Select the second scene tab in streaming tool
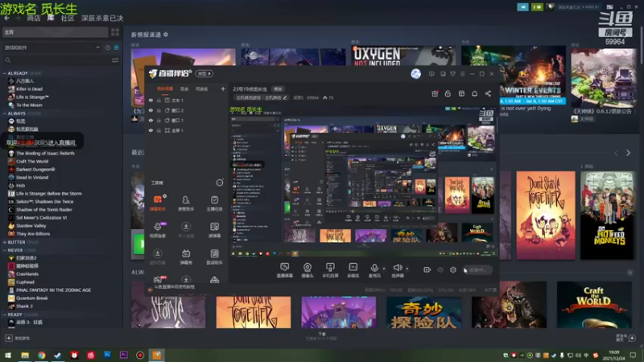 (x=184, y=88)
